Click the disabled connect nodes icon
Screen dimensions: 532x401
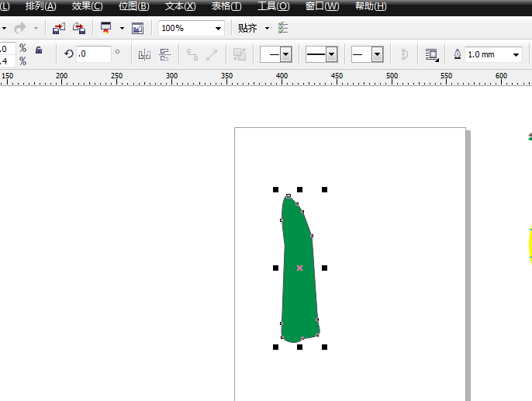click(192, 54)
